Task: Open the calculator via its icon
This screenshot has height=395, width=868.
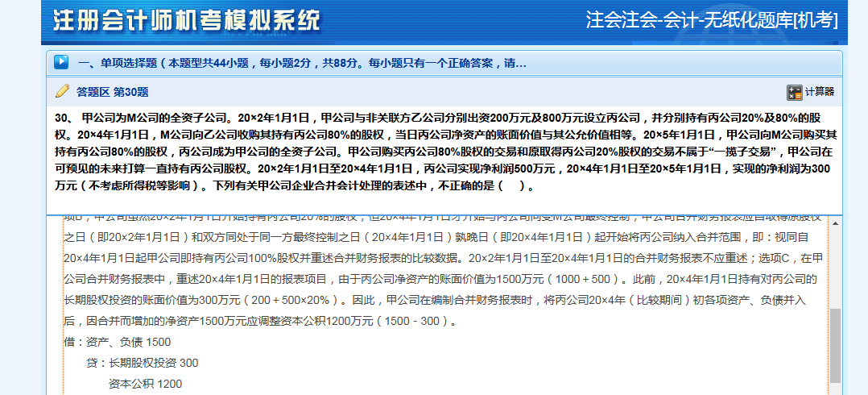Action: pos(794,92)
